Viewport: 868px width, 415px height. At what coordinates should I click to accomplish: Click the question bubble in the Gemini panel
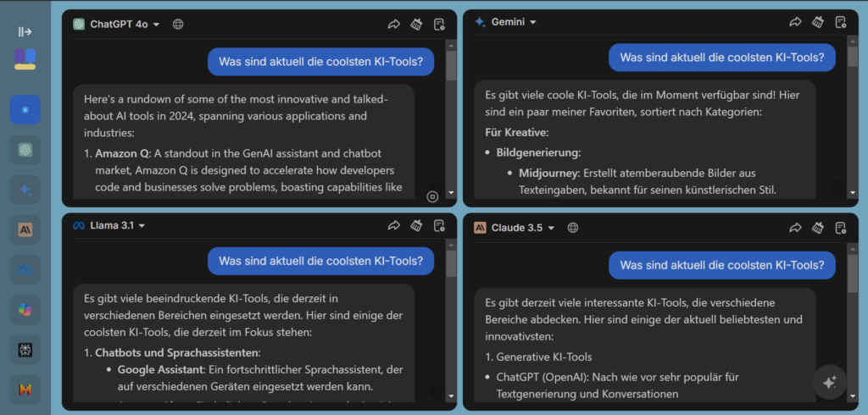(722, 58)
